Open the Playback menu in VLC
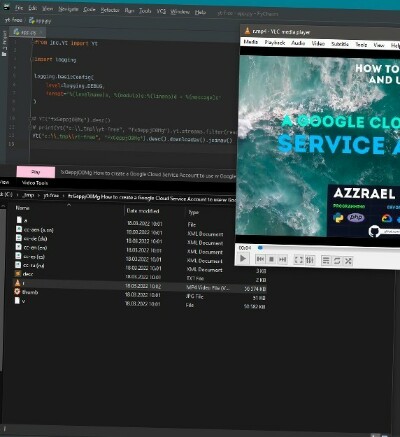Screen dimensions: 400x437 click(x=275, y=42)
